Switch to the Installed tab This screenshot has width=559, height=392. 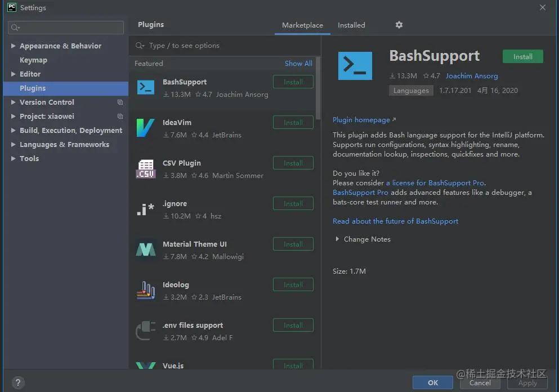(x=351, y=25)
